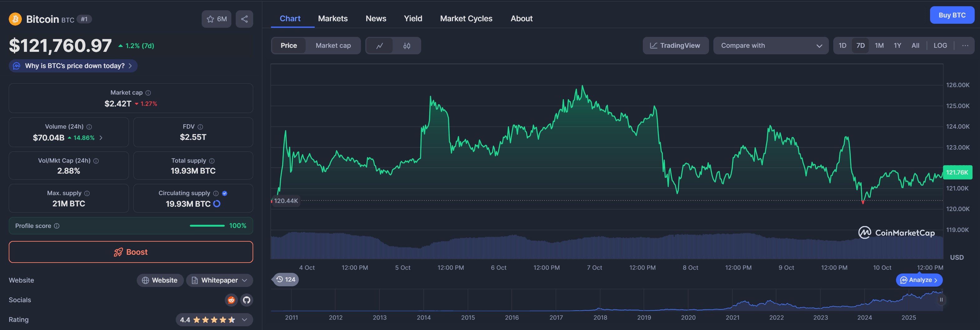Open the chart history via the 124 clock icon
The height and width of the screenshot is (330, 980).
tap(285, 279)
